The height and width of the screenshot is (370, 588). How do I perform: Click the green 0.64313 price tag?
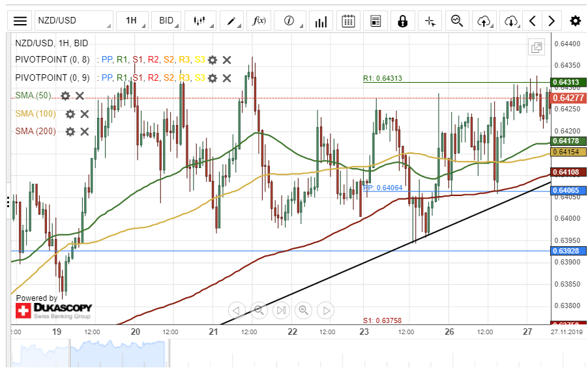(x=568, y=82)
